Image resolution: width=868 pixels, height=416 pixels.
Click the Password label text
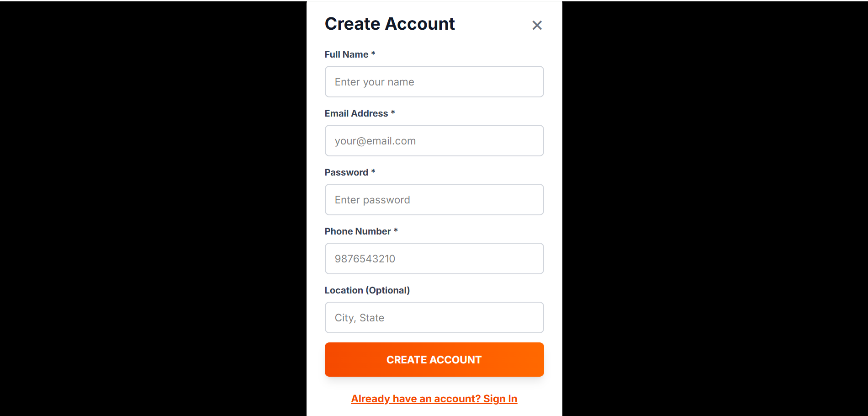pos(346,172)
